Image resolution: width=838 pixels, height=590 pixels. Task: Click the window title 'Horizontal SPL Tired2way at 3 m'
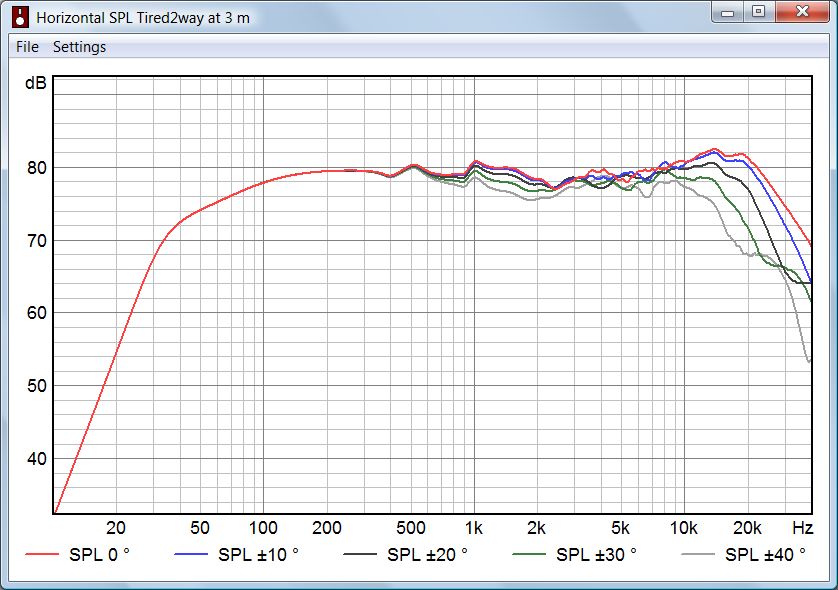(x=143, y=18)
